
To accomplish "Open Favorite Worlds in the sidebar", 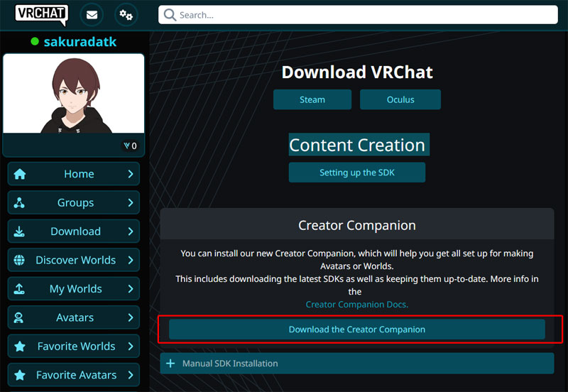I will point(74,346).
